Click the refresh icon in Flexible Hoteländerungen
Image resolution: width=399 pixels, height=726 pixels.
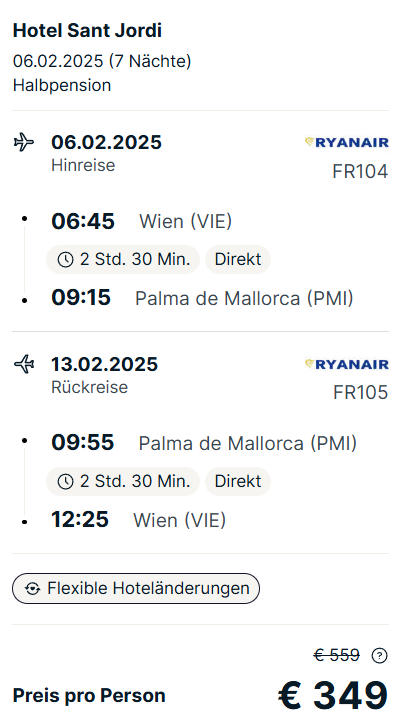pyautogui.click(x=32, y=588)
